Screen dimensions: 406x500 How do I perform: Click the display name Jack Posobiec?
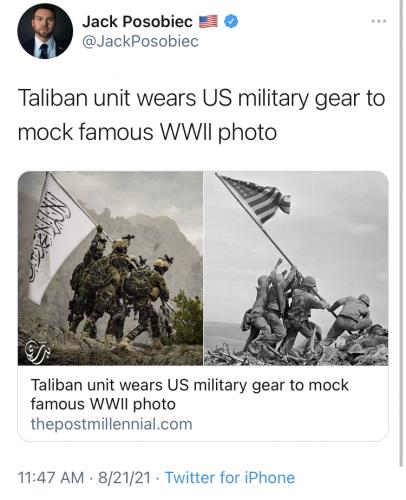tap(137, 22)
